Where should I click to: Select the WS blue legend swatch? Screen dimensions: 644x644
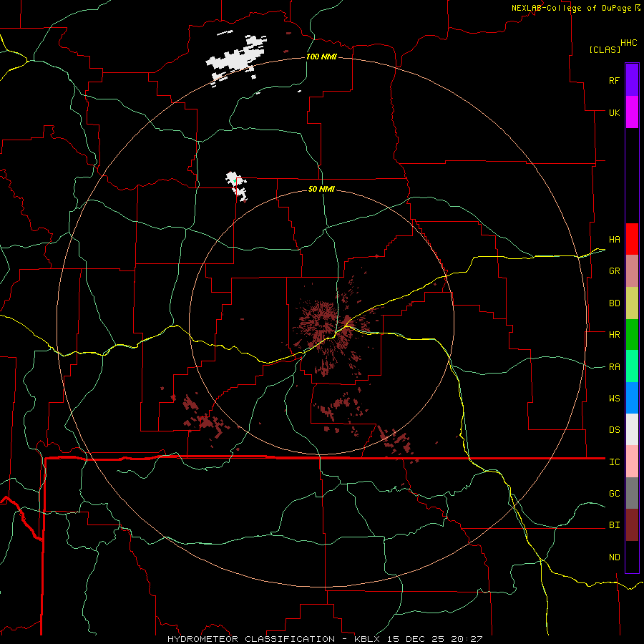pyautogui.click(x=632, y=398)
